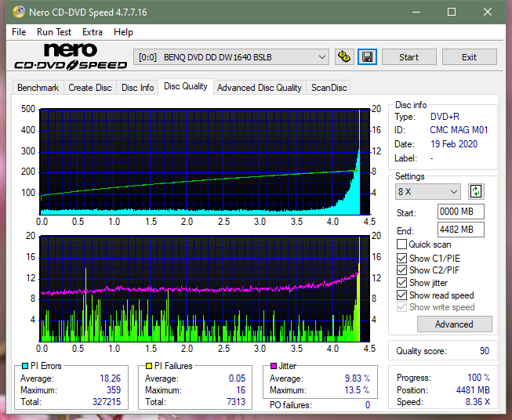The width and height of the screenshot is (512, 420).
Task: Click PI Errors maximum 359
Action: click(114, 389)
